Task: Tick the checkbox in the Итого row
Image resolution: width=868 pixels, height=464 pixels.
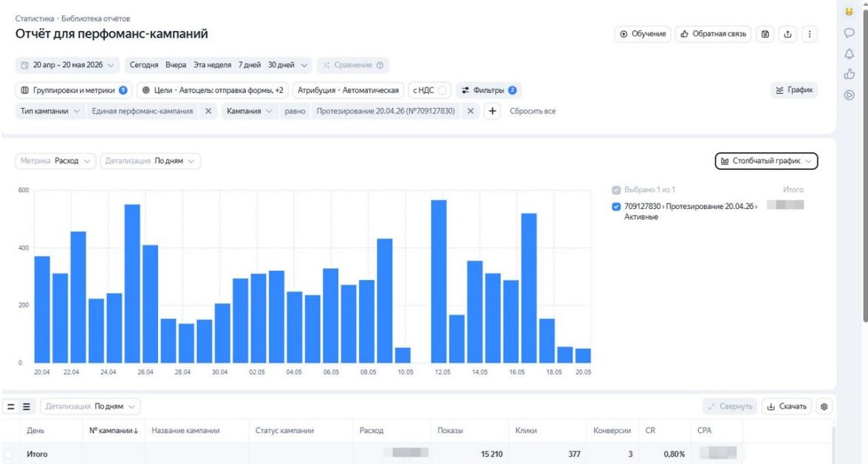Action: (9, 454)
